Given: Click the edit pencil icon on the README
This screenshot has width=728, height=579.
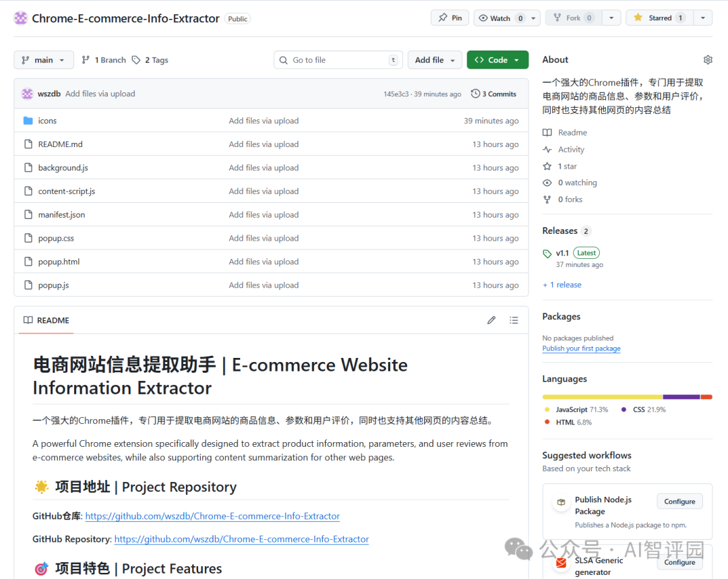Looking at the screenshot, I should 491,319.
